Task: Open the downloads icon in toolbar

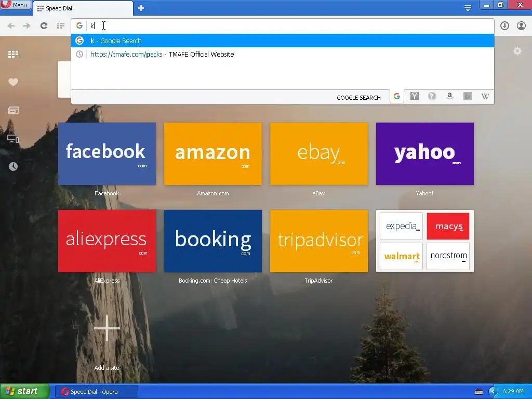Action: coord(504,26)
